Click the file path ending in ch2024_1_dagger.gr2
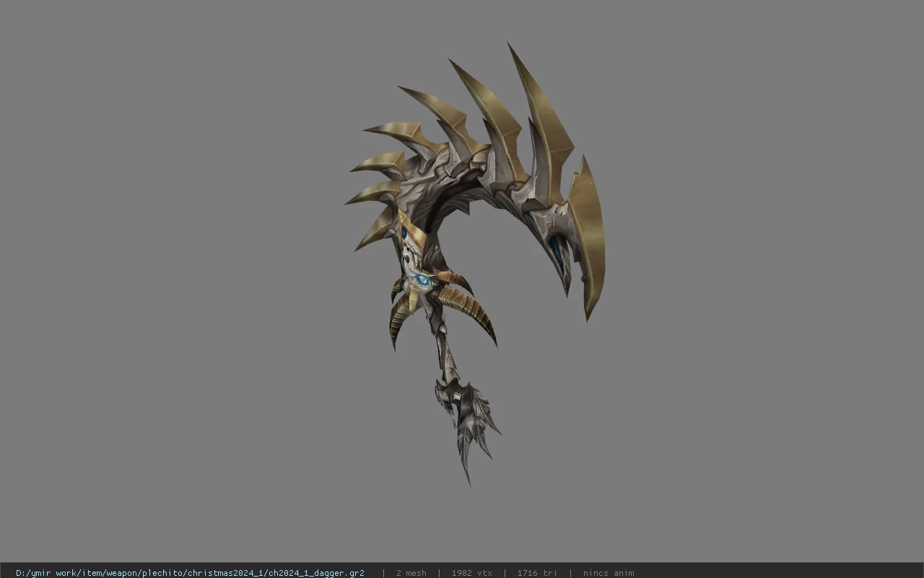924x578 pixels. pyautogui.click(x=190, y=573)
